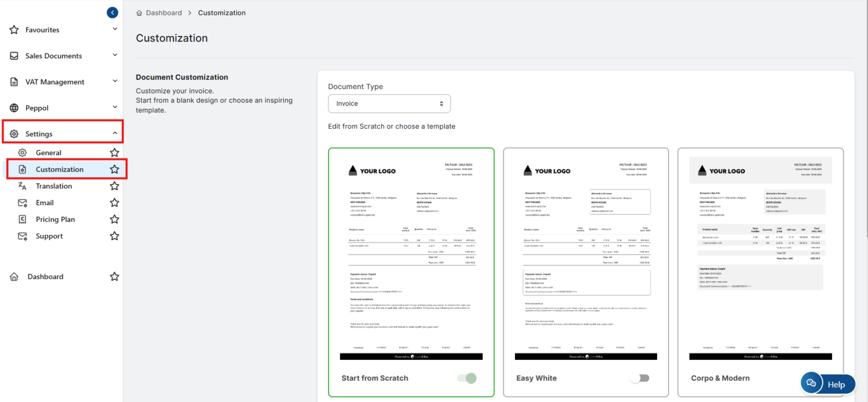Open the Document Type Invoice dropdown

point(389,104)
